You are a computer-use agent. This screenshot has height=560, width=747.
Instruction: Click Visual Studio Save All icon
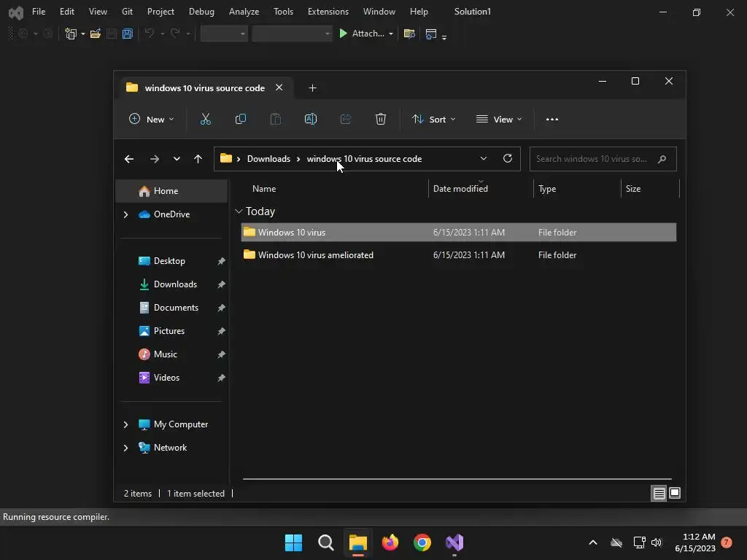point(127,34)
